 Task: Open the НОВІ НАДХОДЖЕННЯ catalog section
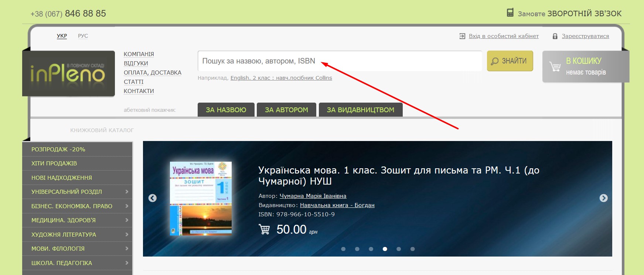click(77, 178)
